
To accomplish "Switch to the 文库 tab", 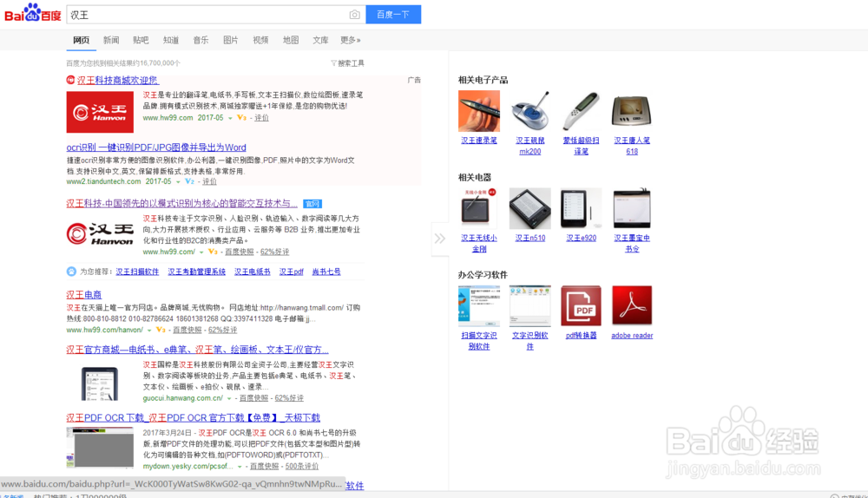I will pos(320,40).
